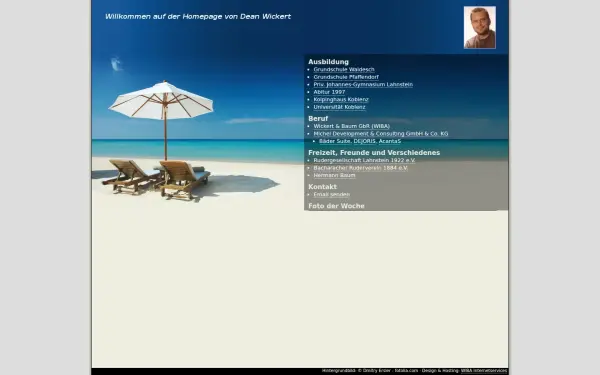Viewport: 600px width, 375px height.
Task: Open Wickert & Baum GbR (WIBA) link
Action: click(351, 126)
